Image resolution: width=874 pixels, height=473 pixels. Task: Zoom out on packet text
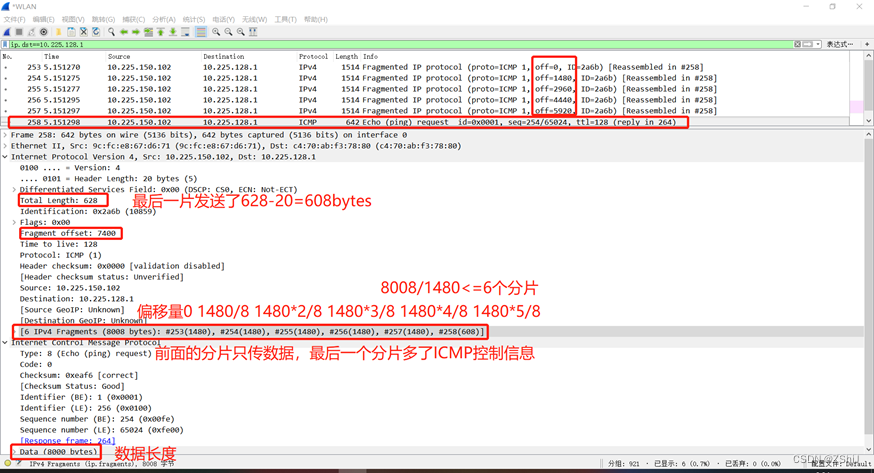229,32
